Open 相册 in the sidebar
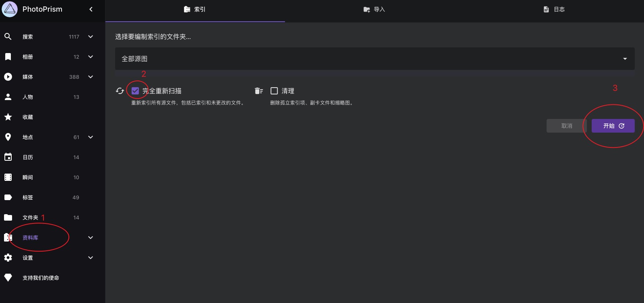Viewport: 644px width, 303px height. click(28, 57)
